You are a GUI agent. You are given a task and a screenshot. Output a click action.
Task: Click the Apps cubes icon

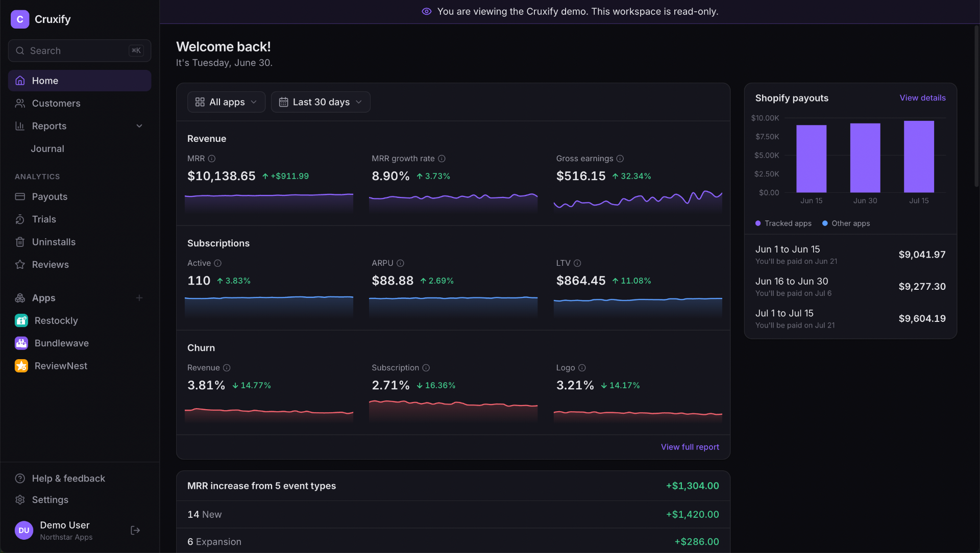20,298
